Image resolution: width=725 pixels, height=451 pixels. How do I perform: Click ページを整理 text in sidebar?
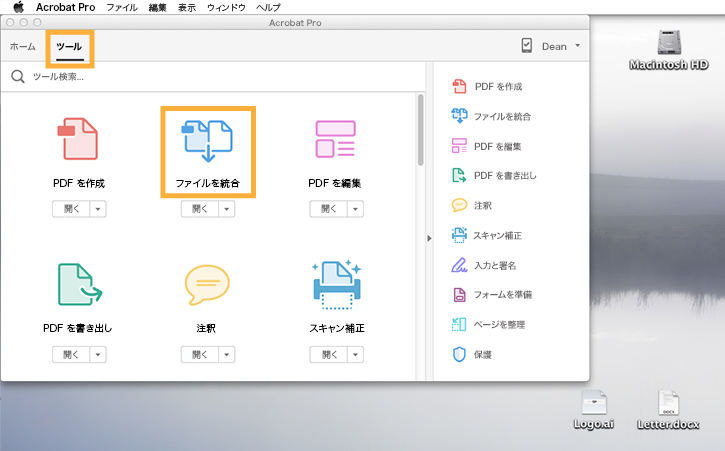[499, 325]
